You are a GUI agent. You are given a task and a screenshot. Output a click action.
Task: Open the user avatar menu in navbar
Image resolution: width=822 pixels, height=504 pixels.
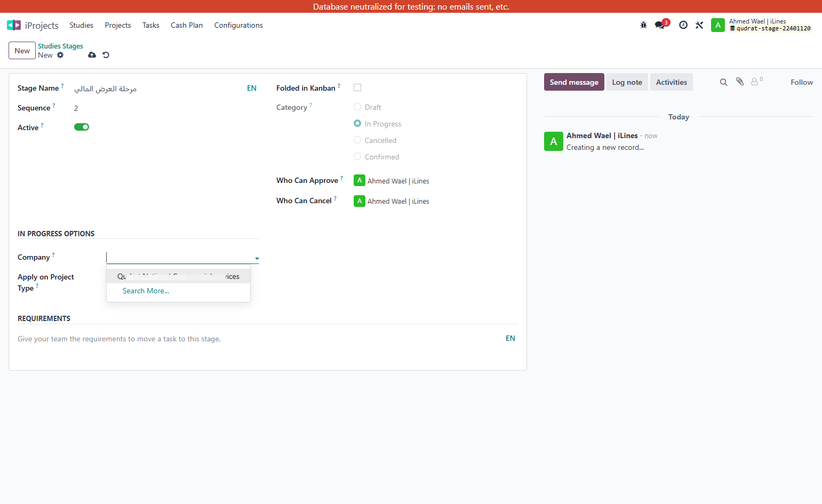pyautogui.click(x=718, y=25)
